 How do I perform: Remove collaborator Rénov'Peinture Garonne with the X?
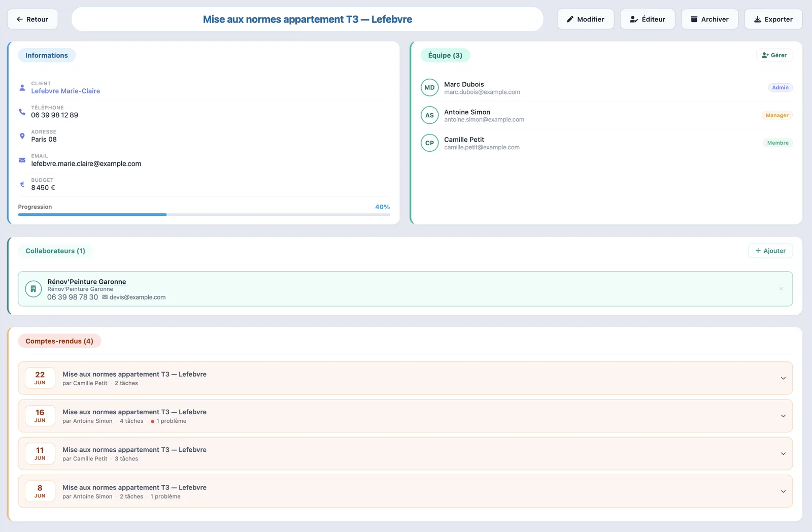781,289
